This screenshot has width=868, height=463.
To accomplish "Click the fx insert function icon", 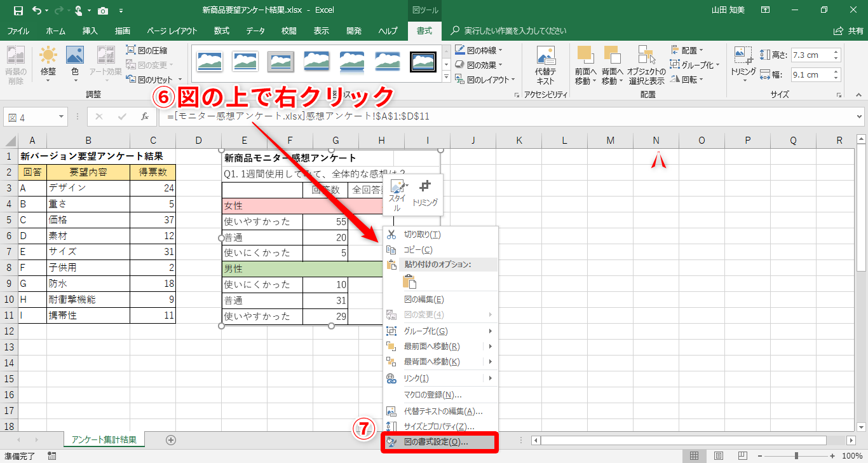I will coord(145,117).
